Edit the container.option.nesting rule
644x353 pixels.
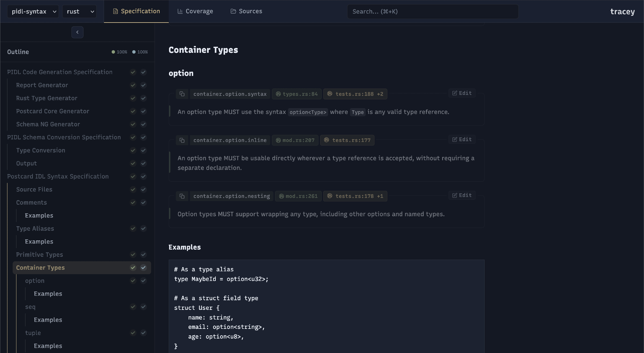click(462, 196)
